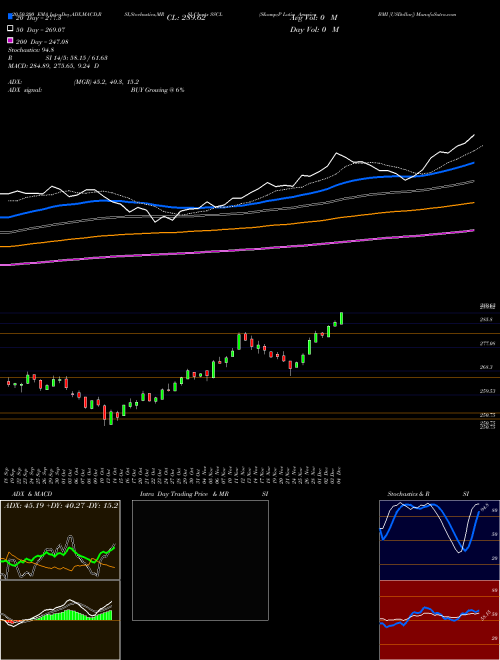Viewport: 500px width, 660px height.
Task: Click the 259.53 price axis label
Action: [x=487, y=391]
